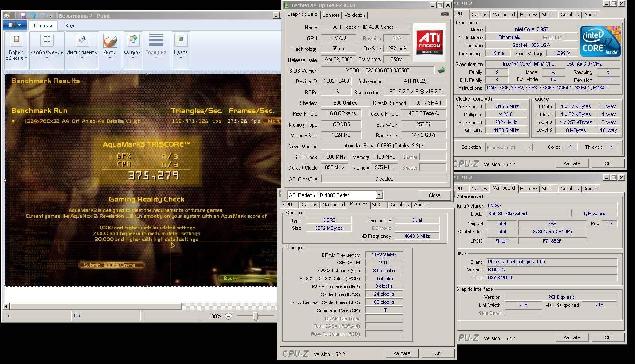The height and width of the screenshot is (364, 635).
Task: Open the Customize Quick Access Toolbar arrow in Paint
Action: tap(50, 16)
